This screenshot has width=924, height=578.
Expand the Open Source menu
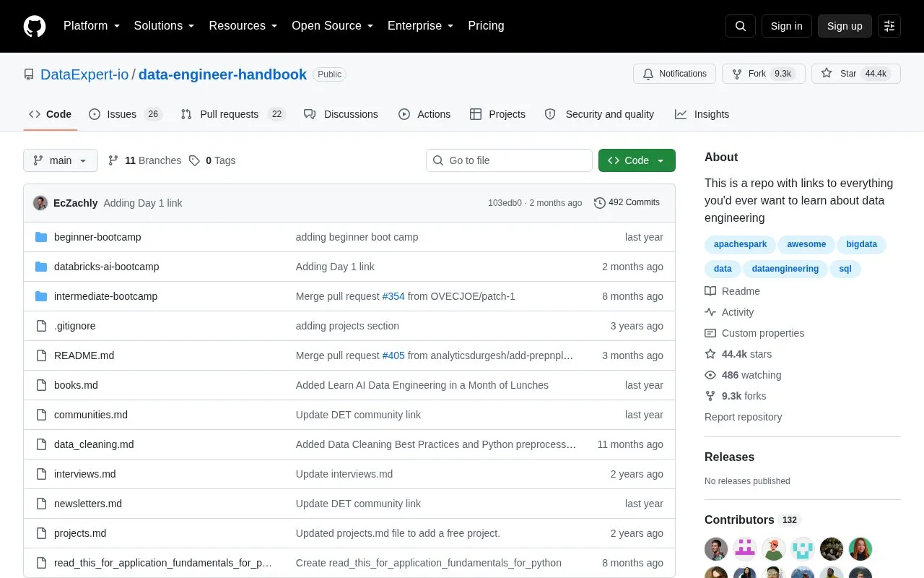pos(333,26)
